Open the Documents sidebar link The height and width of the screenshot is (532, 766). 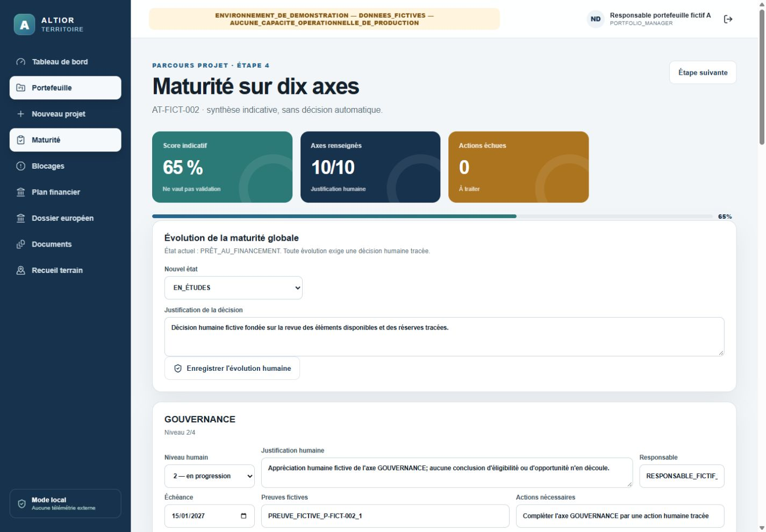pos(66,244)
